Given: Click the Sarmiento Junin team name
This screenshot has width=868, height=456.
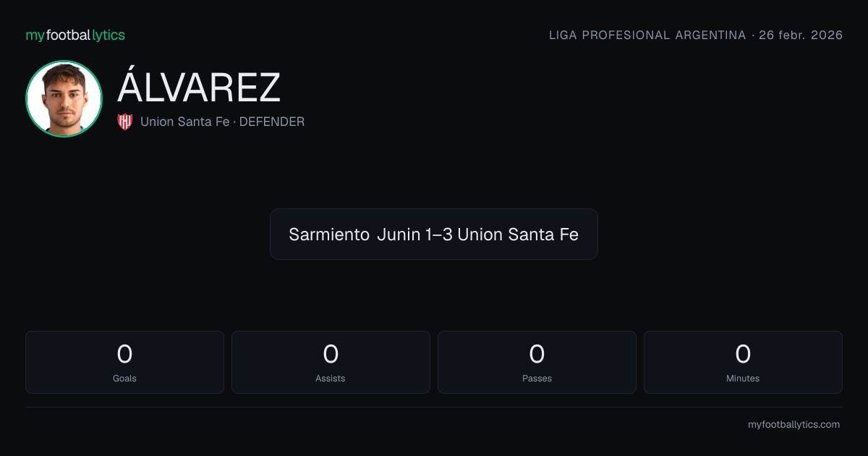Looking at the screenshot, I should (x=355, y=235).
